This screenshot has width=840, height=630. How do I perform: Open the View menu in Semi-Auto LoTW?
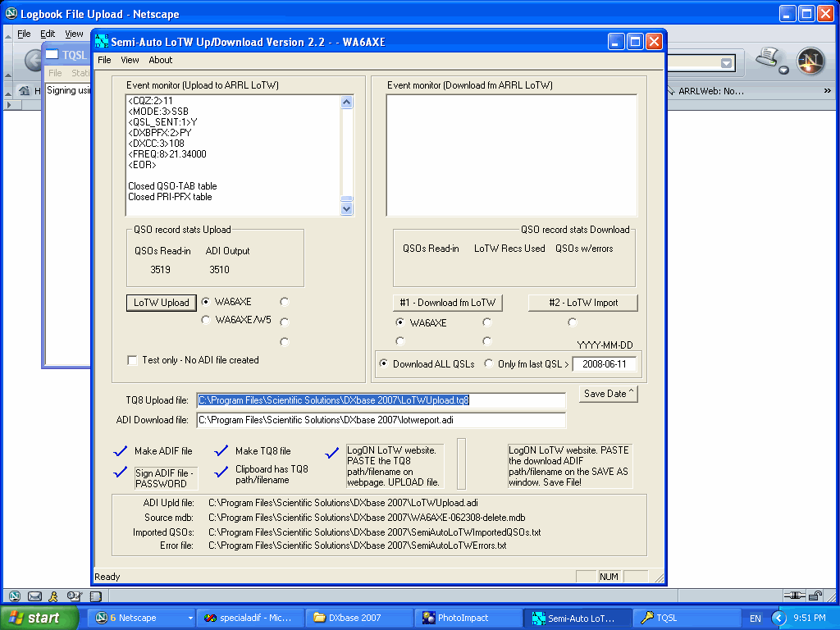pyautogui.click(x=130, y=60)
